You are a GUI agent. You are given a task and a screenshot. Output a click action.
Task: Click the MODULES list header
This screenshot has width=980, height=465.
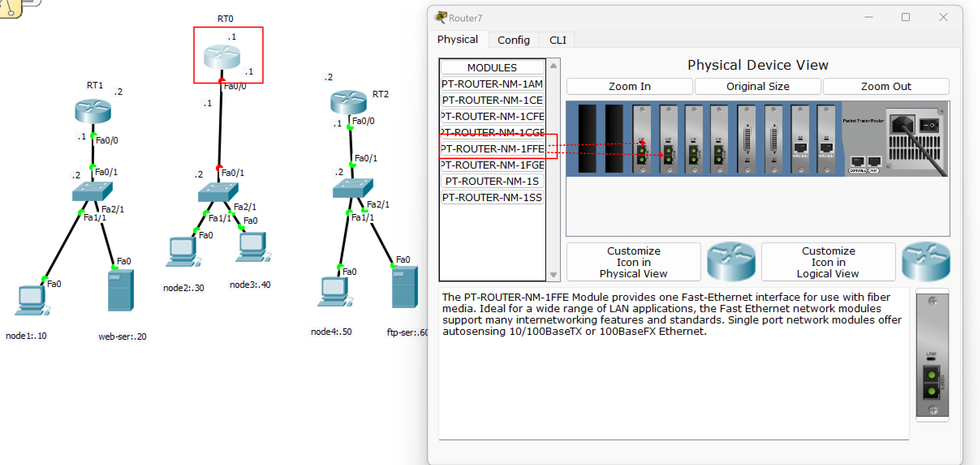pyautogui.click(x=492, y=67)
